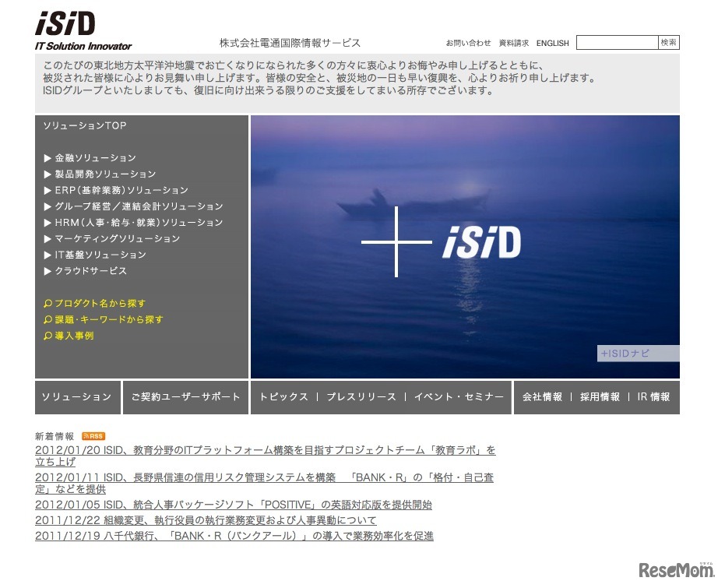
Task: Click the お問い合わせ header link
Action: pos(468,43)
